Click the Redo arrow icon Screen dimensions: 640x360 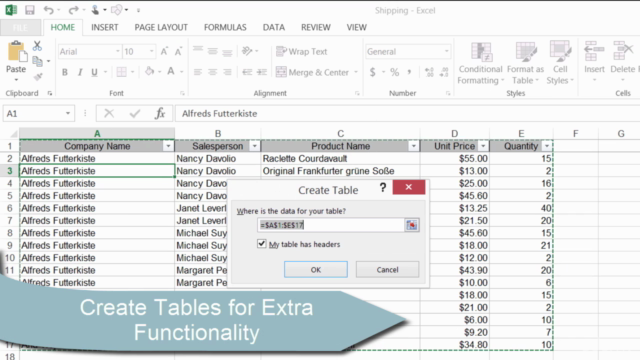73,10
